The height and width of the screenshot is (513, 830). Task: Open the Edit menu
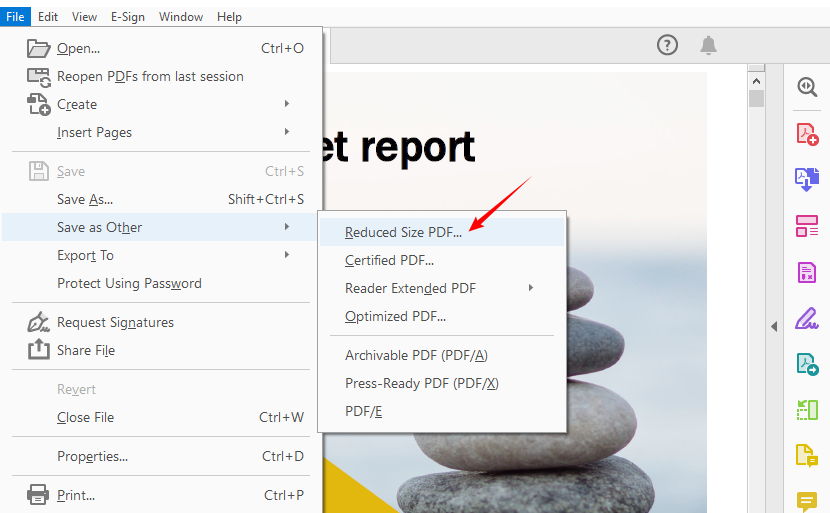(x=48, y=17)
